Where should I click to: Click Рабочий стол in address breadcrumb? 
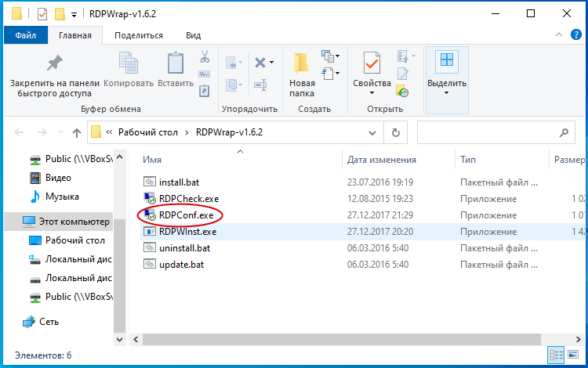click(147, 132)
